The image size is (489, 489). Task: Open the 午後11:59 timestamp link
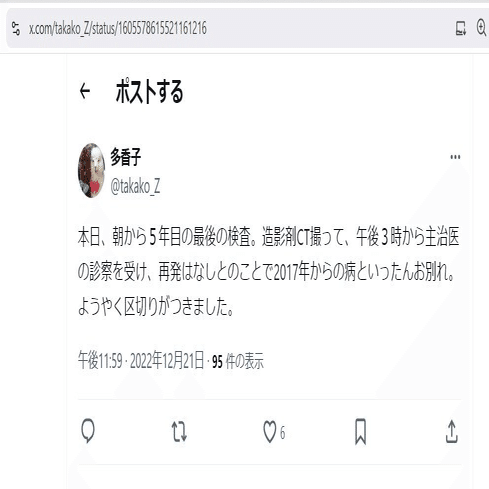[x=100, y=361]
